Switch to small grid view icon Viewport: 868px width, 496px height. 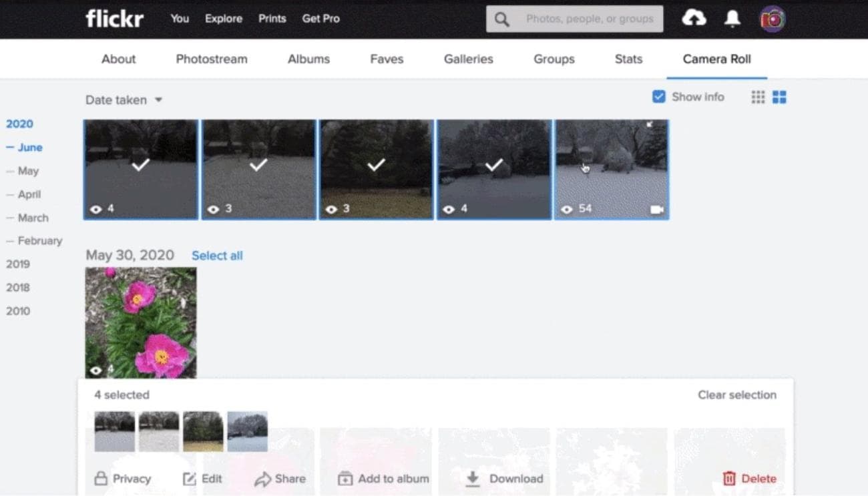[x=758, y=97]
